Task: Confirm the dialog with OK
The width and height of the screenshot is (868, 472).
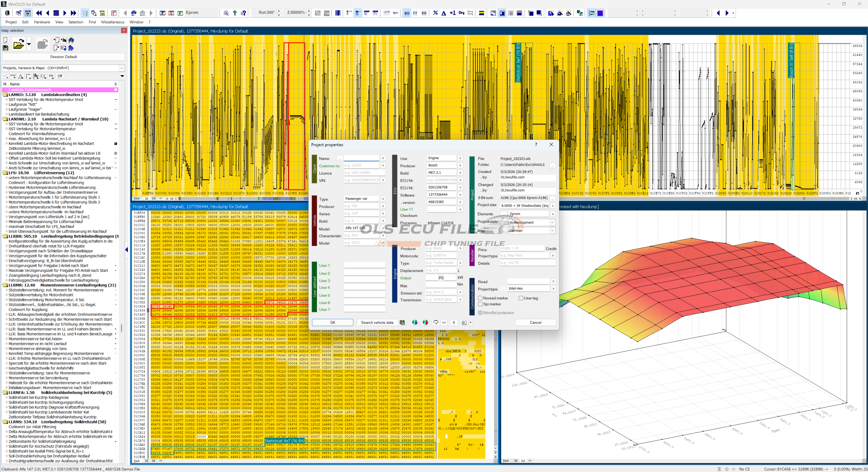Action: pyautogui.click(x=333, y=322)
